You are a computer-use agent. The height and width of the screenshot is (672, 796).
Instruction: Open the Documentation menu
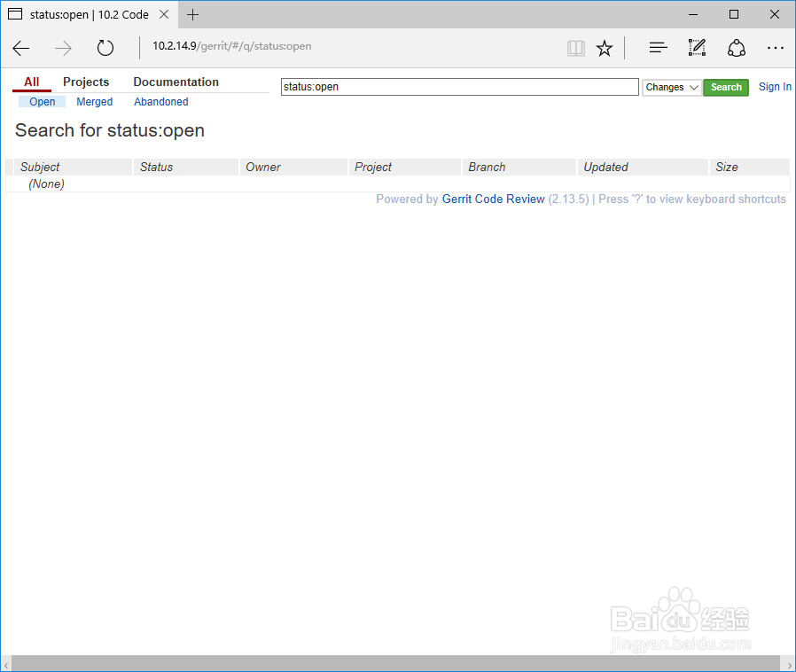pyautogui.click(x=176, y=82)
